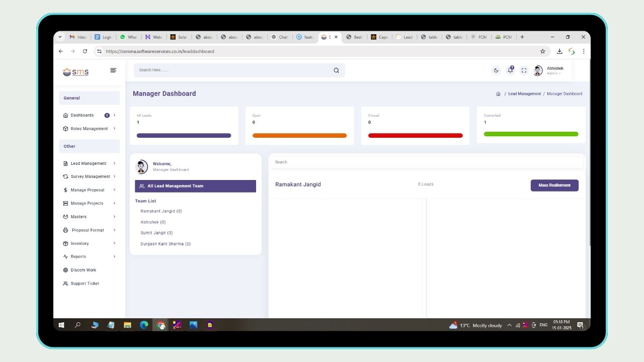Open Support Ticket in the sidebar
The height and width of the screenshot is (362, 644).
[x=85, y=284]
